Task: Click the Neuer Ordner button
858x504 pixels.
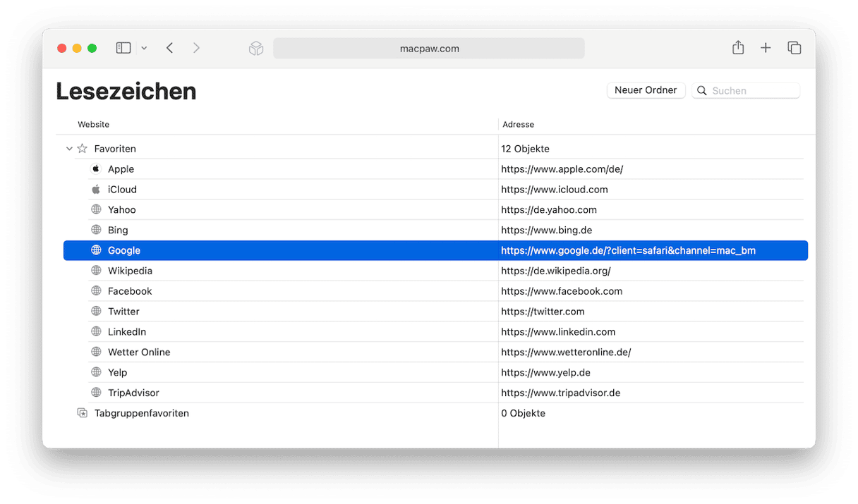Action: 646,90
